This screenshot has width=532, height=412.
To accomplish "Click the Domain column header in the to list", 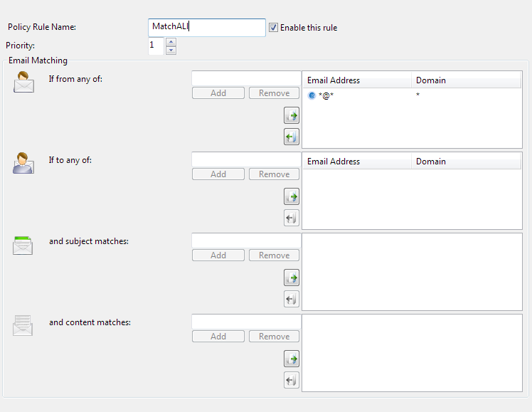I will click(466, 162).
